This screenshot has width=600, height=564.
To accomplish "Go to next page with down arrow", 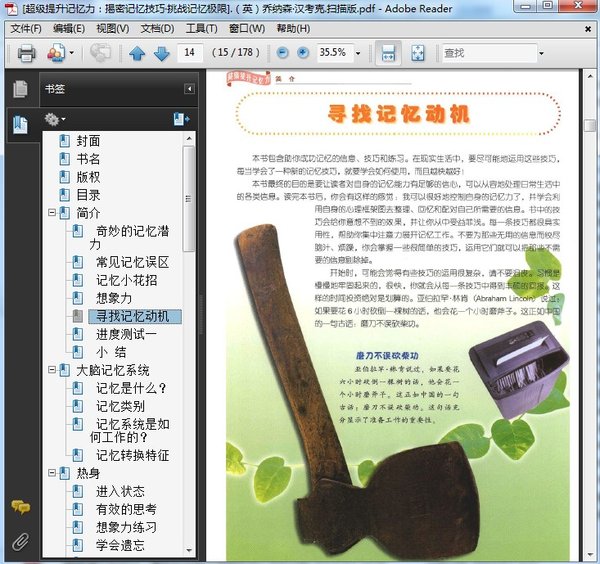I will (161, 53).
